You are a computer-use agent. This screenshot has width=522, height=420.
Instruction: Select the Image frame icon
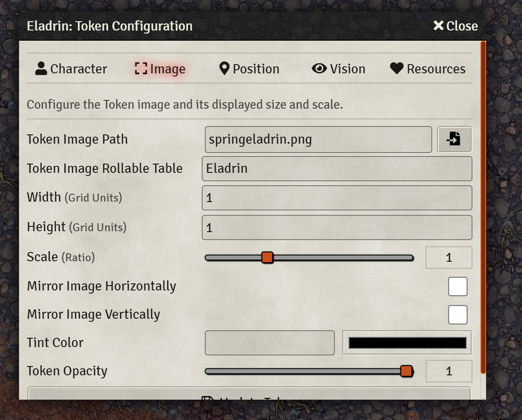[141, 69]
